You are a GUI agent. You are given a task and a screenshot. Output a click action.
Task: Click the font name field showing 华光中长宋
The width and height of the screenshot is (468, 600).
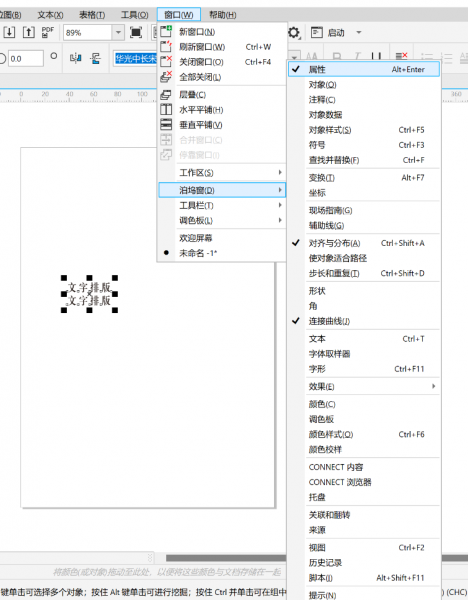pyautogui.click(x=136, y=58)
